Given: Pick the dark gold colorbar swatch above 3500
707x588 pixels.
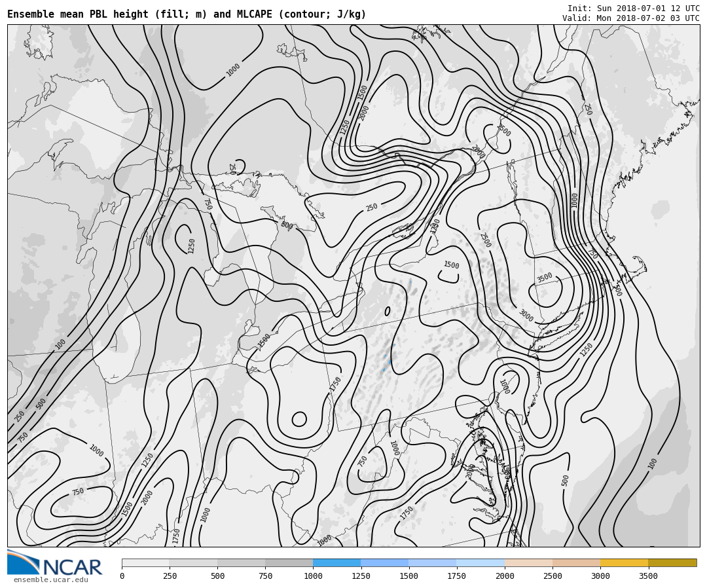Looking at the screenshot, I should 672,562.
